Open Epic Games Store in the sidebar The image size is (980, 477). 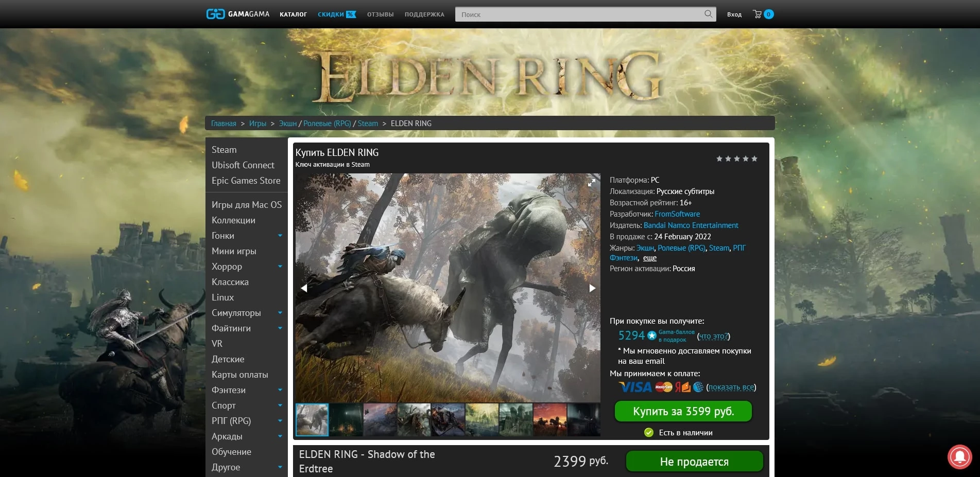(246, 181)
